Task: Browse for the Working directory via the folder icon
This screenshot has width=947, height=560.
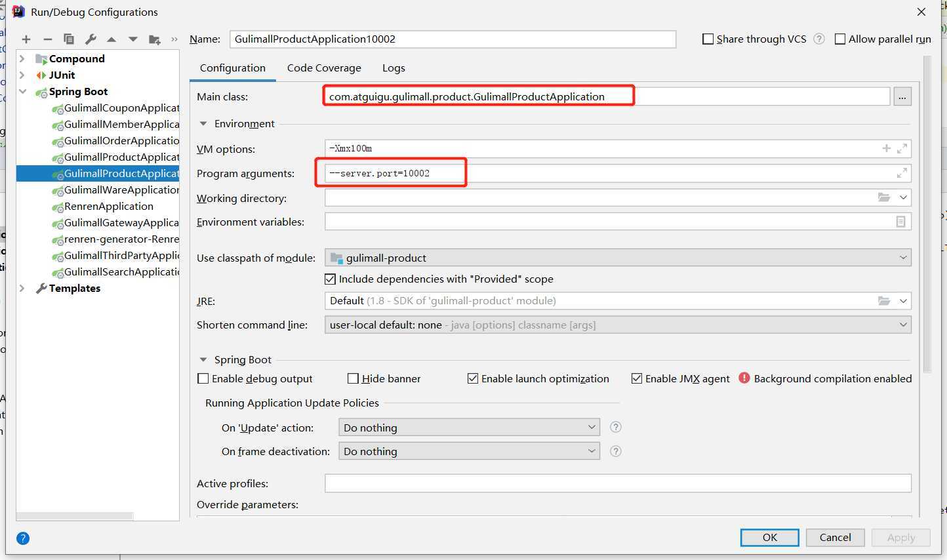Action: tap(884, 197)
